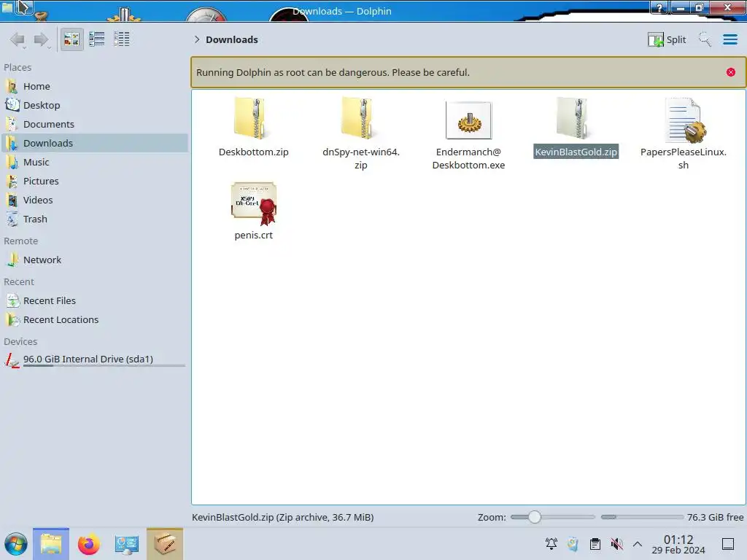747x560 pixels.
Task: Open Recent Files entry
Action: [x=95, y=301]
